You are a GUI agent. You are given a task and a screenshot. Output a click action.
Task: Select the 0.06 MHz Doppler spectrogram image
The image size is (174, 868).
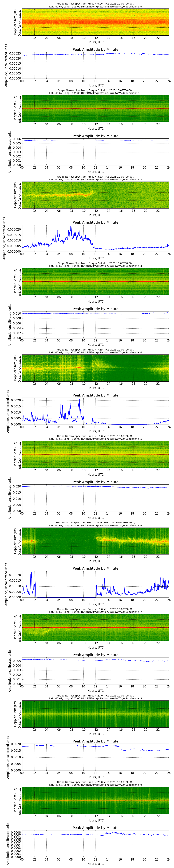[x=95, y=22]
